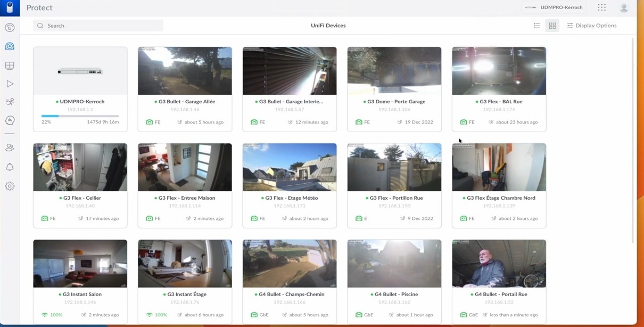Open G4 Bullet - Champs-Chemin thumbnail
This screenshot has width=644, height=327.
click(x=290, y=264)
